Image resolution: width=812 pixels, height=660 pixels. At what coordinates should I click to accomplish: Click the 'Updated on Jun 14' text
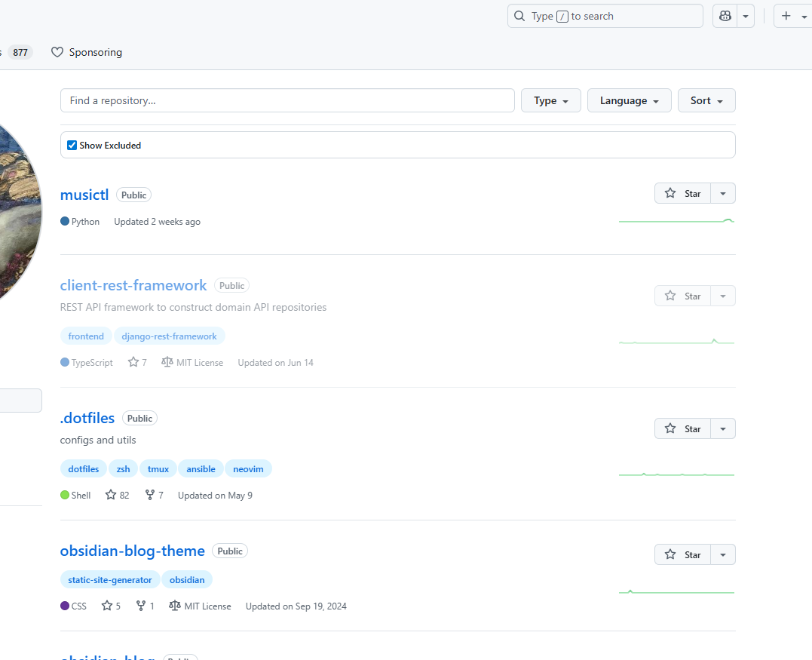pyautogui.click(x=275, y=363)
